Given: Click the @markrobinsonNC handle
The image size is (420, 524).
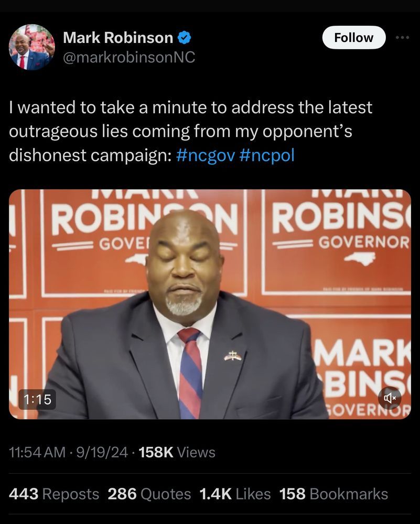Looking at the screenshot, I should click(x=129, y=57).
